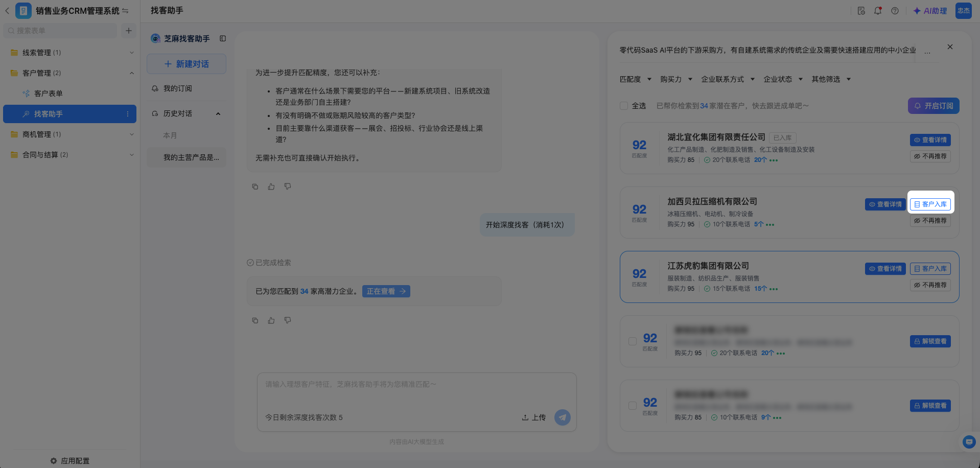Image resolution: width=980 pixels, height=468 pixels.
Task: Open the 匹配度 filter dropdown
Action: click(x=636, y=79)
